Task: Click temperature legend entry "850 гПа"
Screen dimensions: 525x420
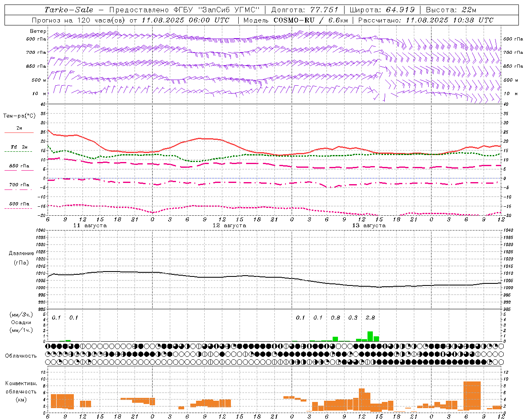Action: (19, 166)
